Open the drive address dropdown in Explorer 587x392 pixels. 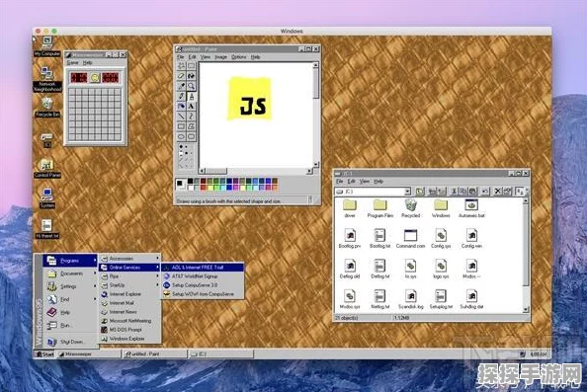click(407, 192)
